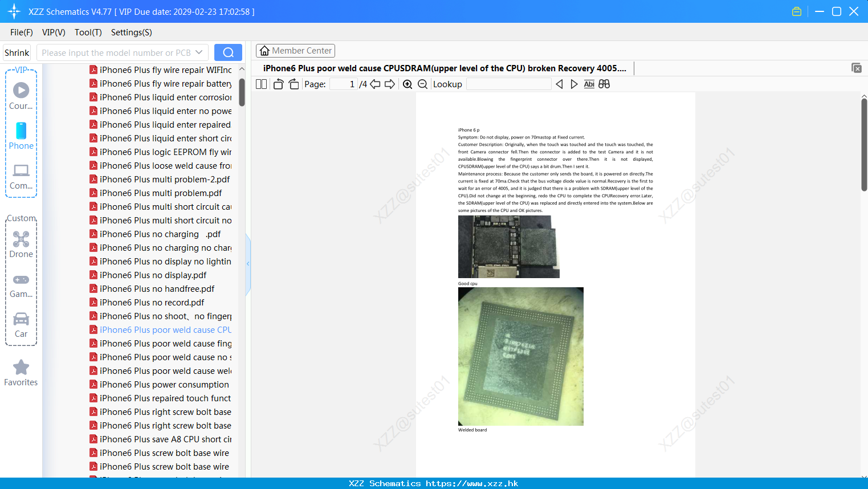The width and height of the screenshot is (868, 489).
Task: Open the File(F) menu
Action: pos(22,32)
